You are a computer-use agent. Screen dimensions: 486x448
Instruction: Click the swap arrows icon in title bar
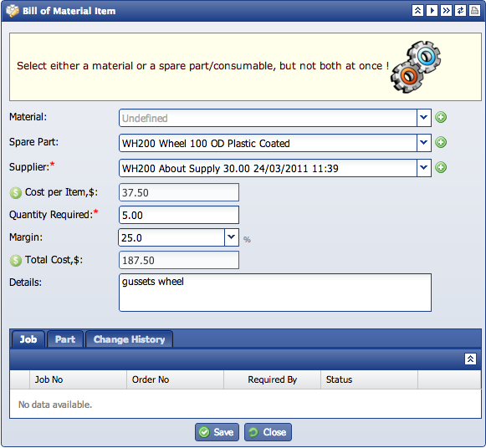tap(460, 11)
